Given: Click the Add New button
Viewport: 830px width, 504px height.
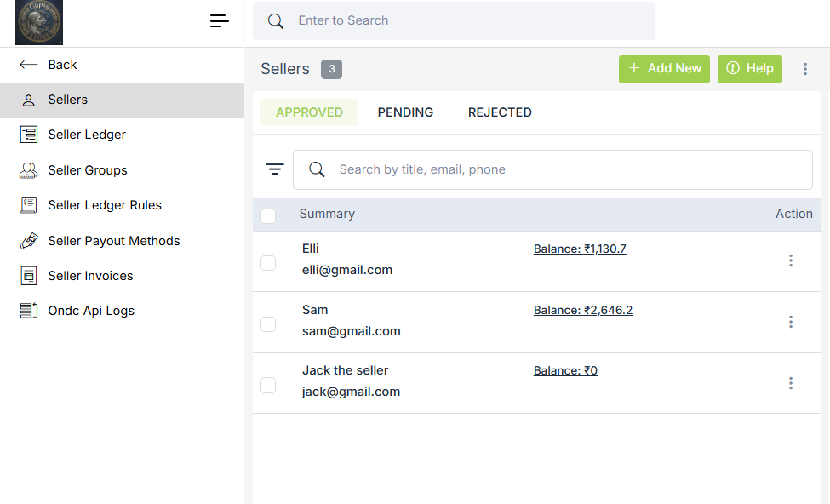Looking at the screenshot, I should pos(664,69).
